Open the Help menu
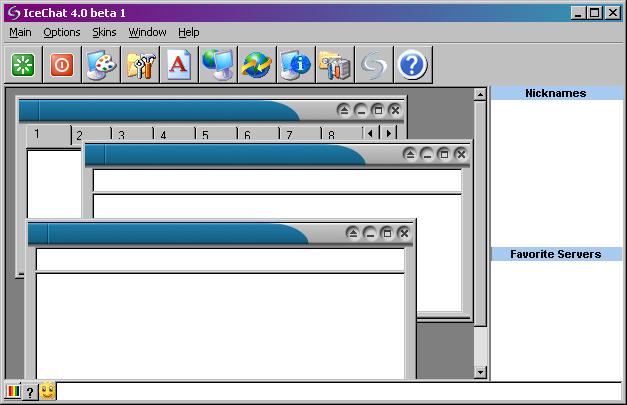The height and width of the screenshot is (405, 627). (x=189, y=32)
